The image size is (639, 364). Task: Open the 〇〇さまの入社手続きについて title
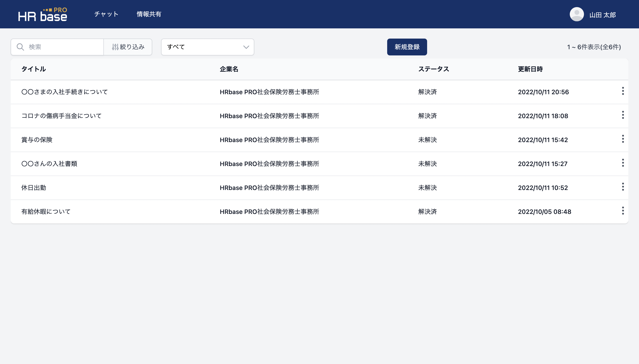point(65,92)
